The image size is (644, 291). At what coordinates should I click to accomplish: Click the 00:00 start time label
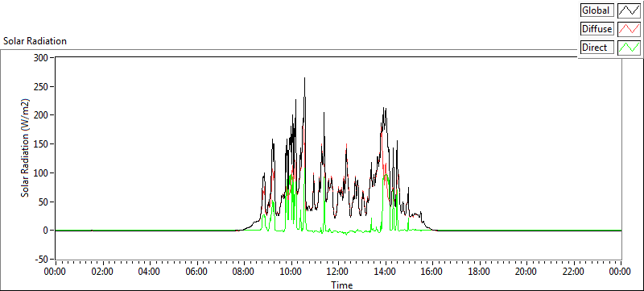point(55,272)
